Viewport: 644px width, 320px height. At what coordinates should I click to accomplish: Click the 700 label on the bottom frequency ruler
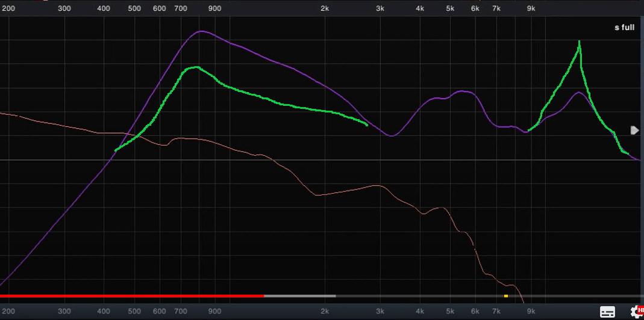[x=181, y=312]
